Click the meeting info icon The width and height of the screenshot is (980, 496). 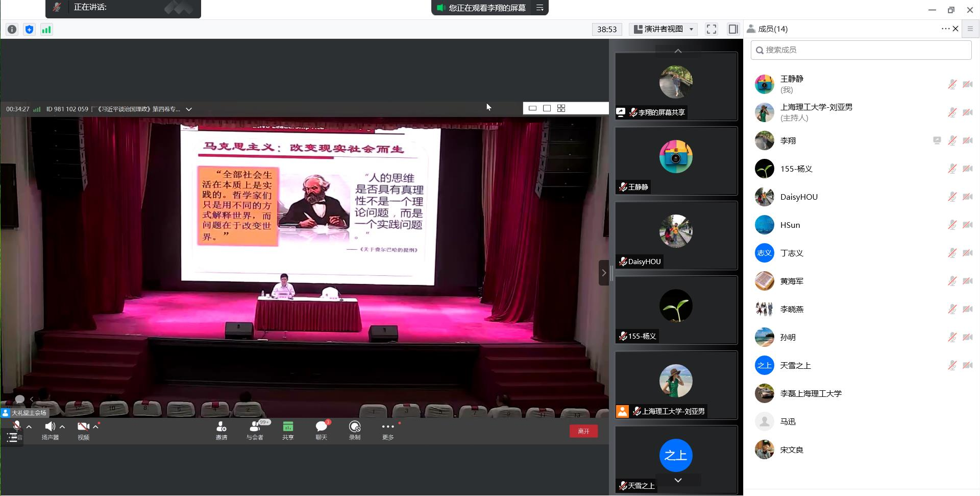(x=12, y=30)
